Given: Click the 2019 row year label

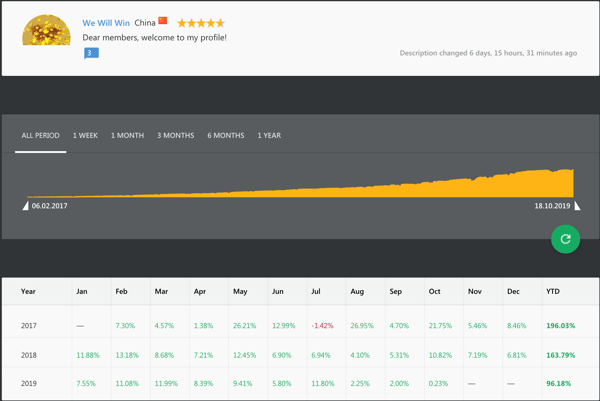Looking at the screenshot, I should click(28, 383).
